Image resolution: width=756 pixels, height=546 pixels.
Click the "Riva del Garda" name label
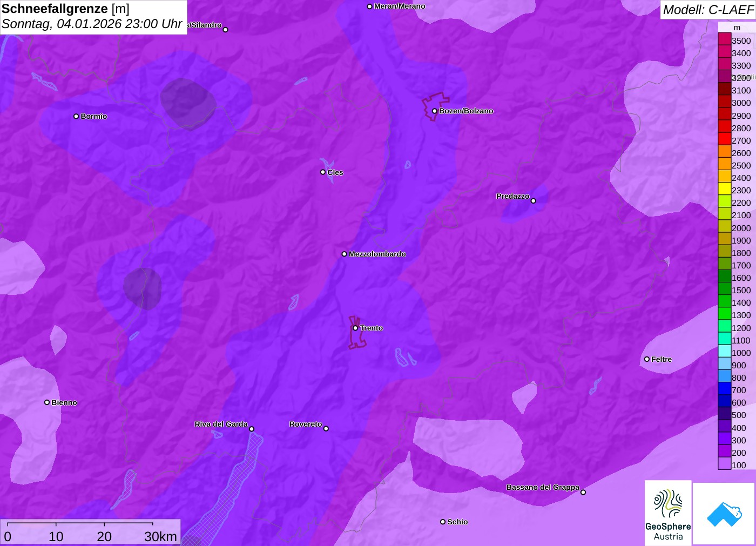point(221,424)
